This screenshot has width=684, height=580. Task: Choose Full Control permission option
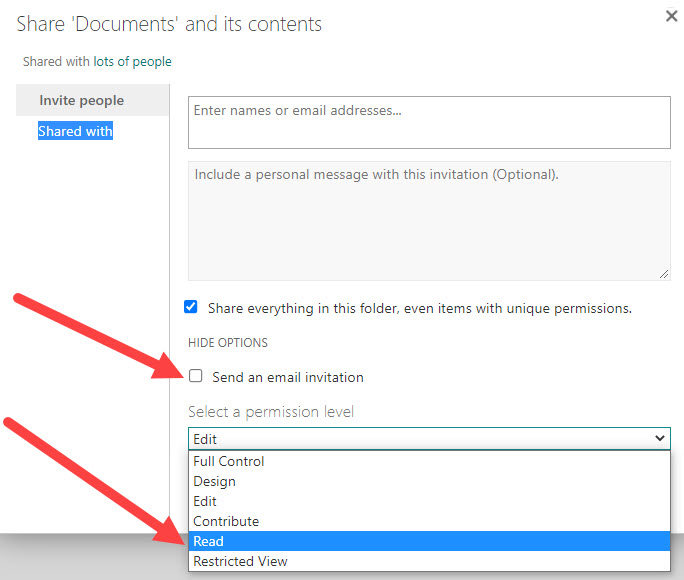point(429,461)
